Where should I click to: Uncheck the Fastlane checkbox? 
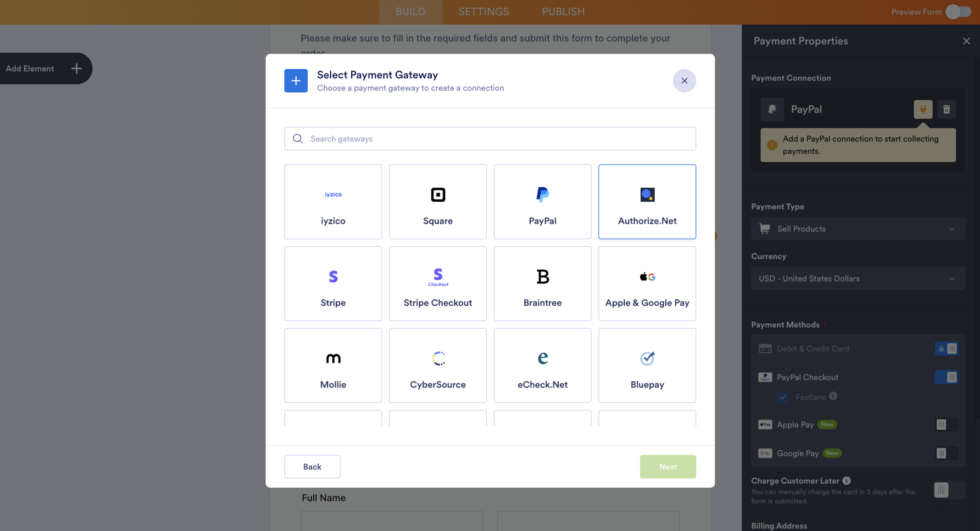(x=782, y=397)
